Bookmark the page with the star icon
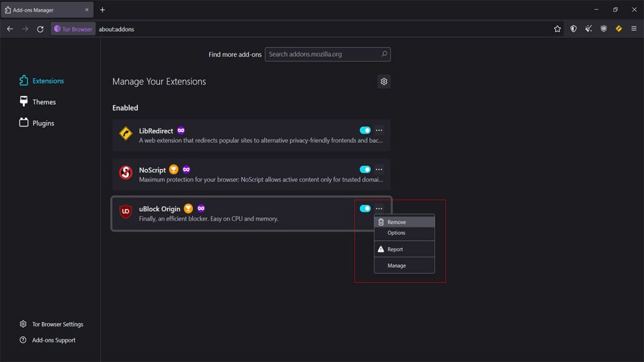 [558, 29]
